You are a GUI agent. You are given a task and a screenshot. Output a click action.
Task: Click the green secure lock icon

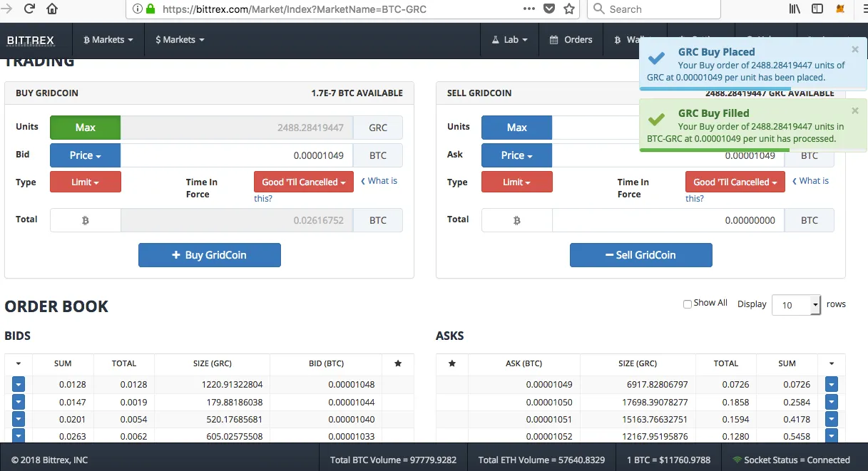point(150,9)
